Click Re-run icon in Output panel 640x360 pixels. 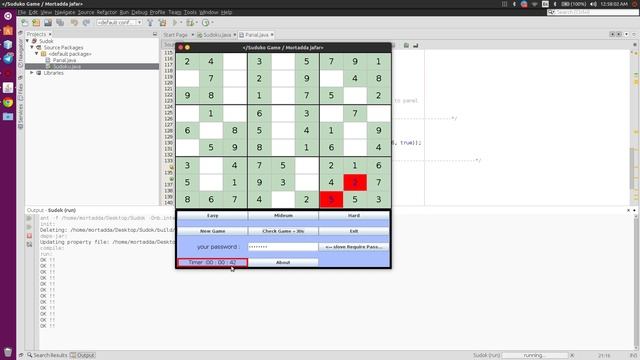29,218
